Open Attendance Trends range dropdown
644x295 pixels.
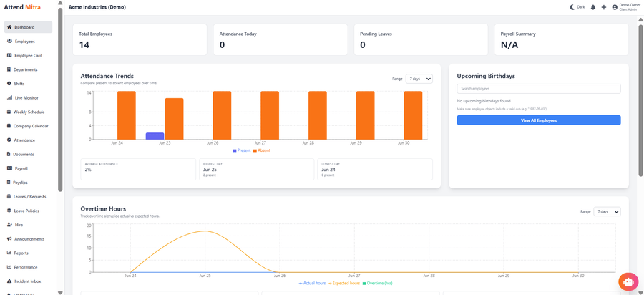pos(419,79)
